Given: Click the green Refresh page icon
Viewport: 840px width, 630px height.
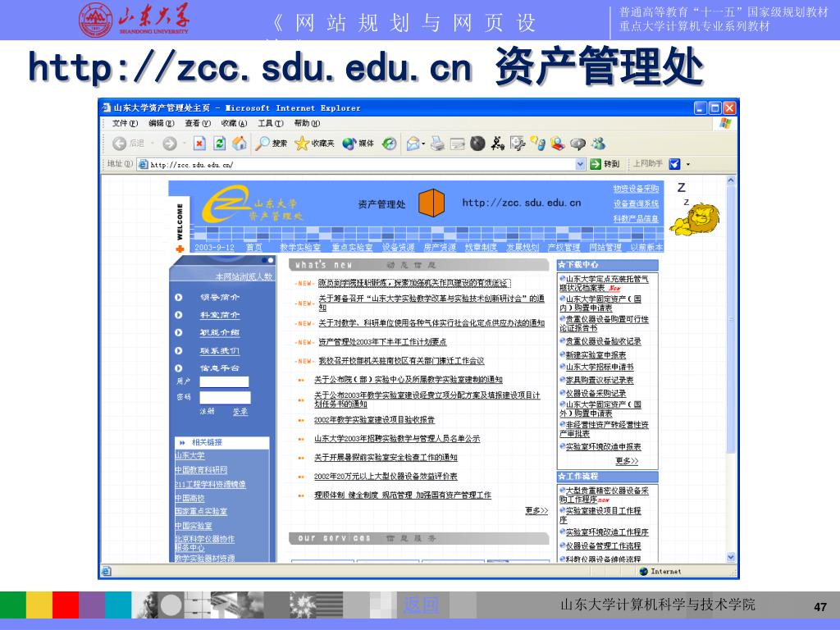Looking at the screenshot, I should click(219, 143).
